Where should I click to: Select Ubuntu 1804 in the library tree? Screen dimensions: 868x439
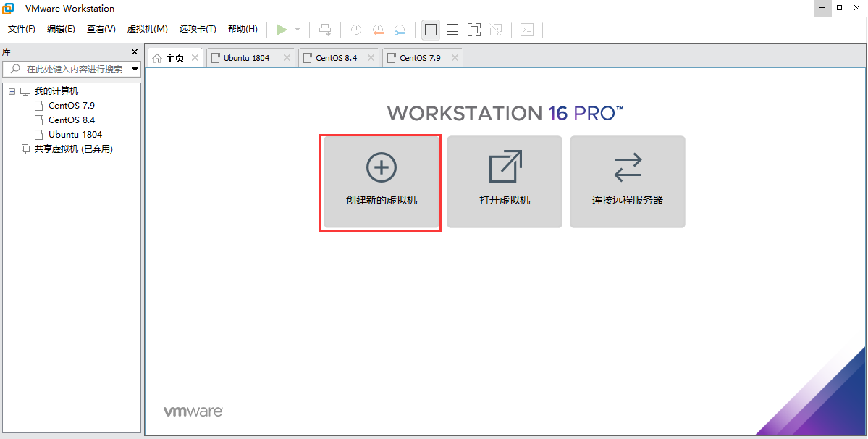tap(75, 135)
